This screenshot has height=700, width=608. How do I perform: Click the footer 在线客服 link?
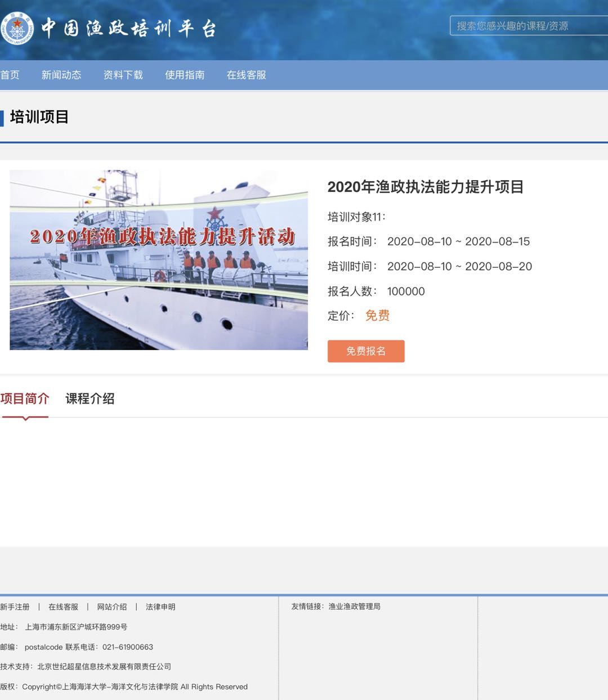63,607
